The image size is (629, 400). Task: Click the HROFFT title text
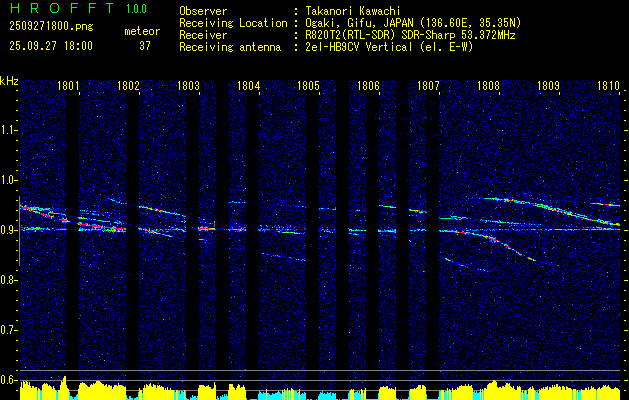(61, 8)
